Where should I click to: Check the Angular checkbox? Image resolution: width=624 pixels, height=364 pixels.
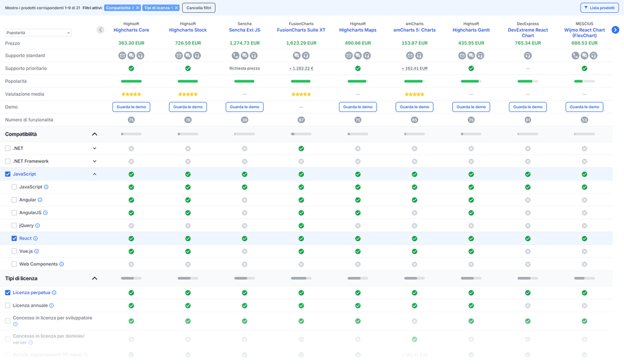[x=14, y=200]
